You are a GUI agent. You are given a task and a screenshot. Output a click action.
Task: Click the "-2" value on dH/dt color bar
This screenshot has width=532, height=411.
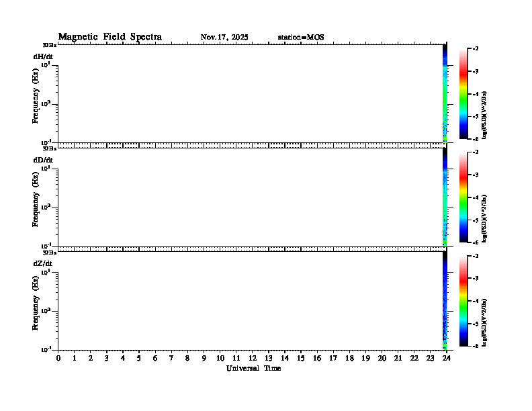pyautogui.click(x=476, y=49)
